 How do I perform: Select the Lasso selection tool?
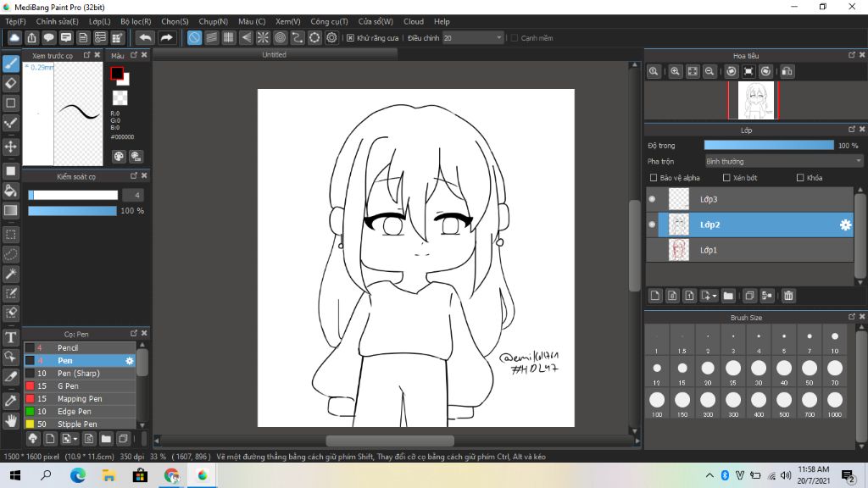(11, 254)
